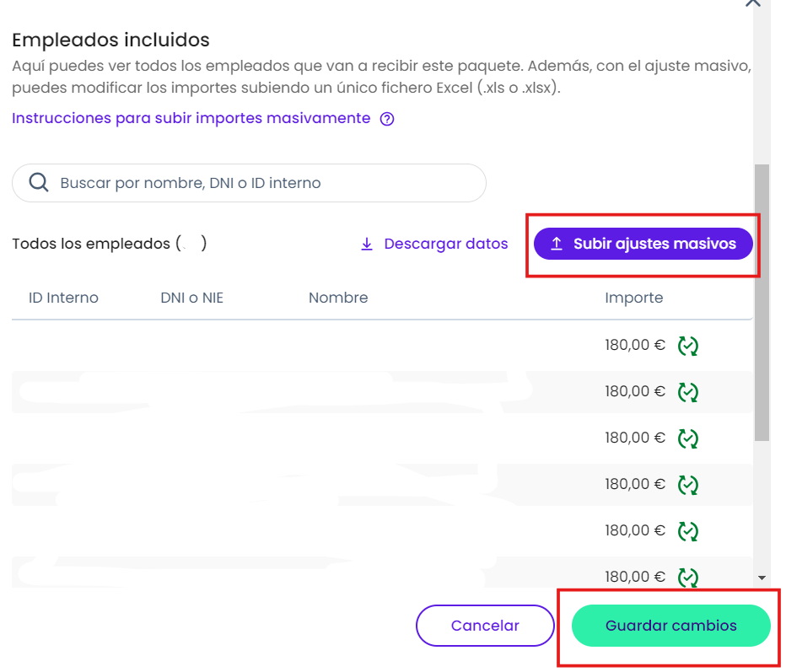The width and height of the screenshot is (786, 672).
Task: Click the magnifying glass search icon
Action: pyautogui.click(x=38, y=183)
